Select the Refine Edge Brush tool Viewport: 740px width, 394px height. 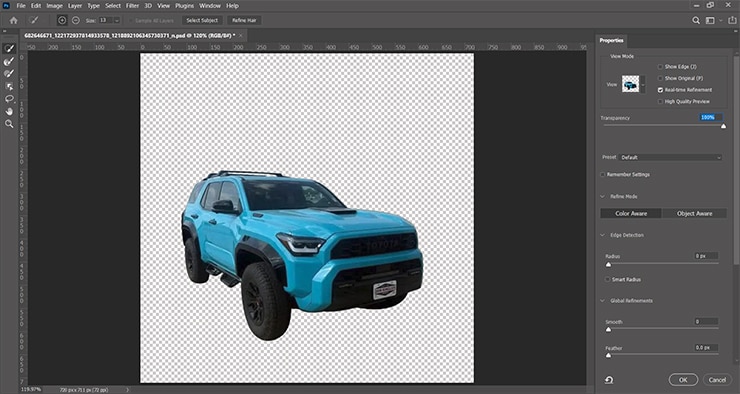pyautogui.click(x=9, y=61)
